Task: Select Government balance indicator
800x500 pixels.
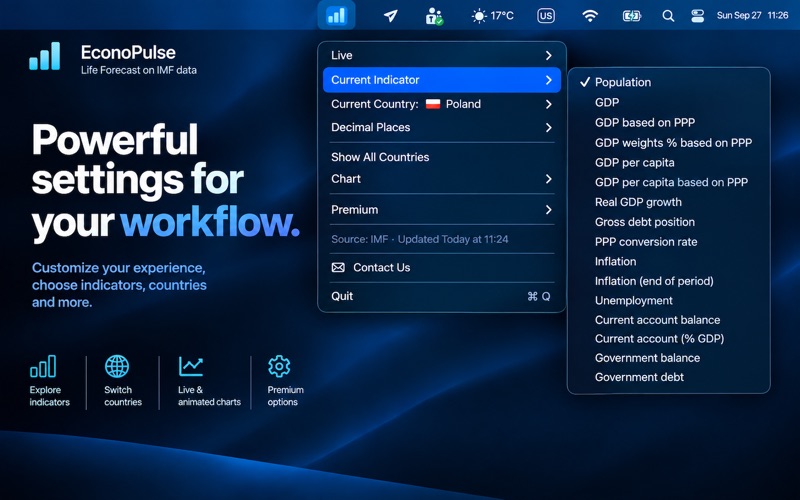Action: pyautogui.click(x=668, y=358)
